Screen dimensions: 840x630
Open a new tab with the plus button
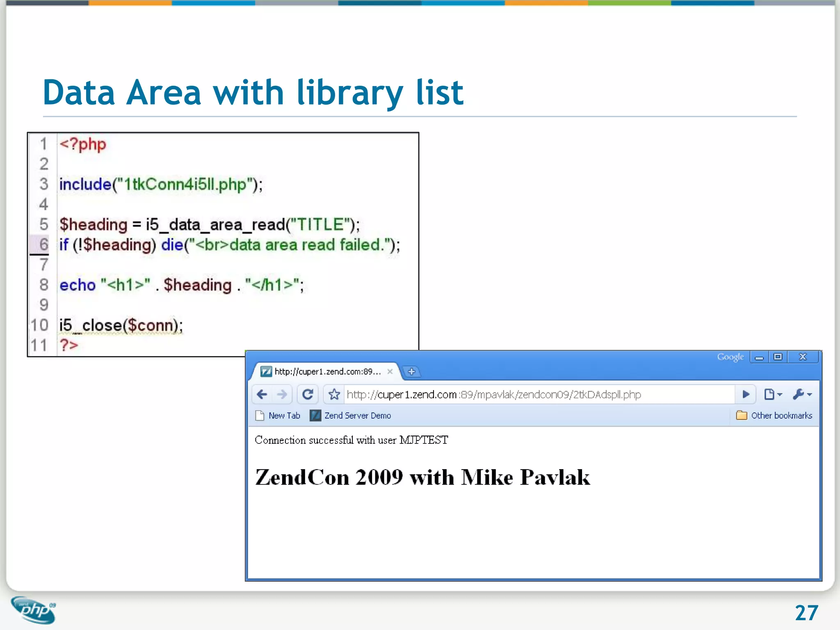tap(411, 371)
